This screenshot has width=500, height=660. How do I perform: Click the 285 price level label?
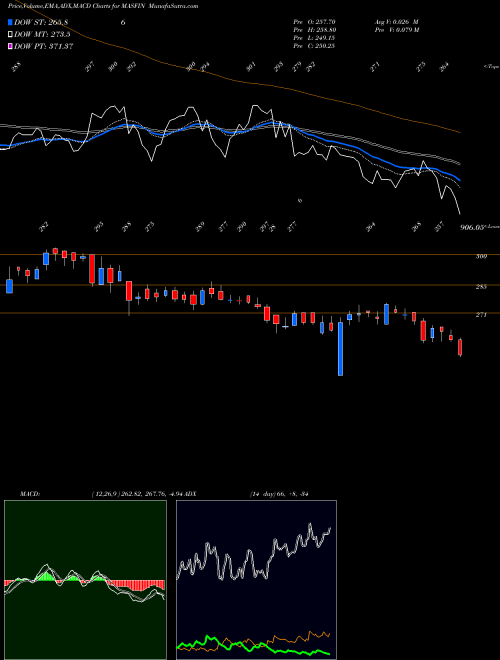(x=481, y=287)
